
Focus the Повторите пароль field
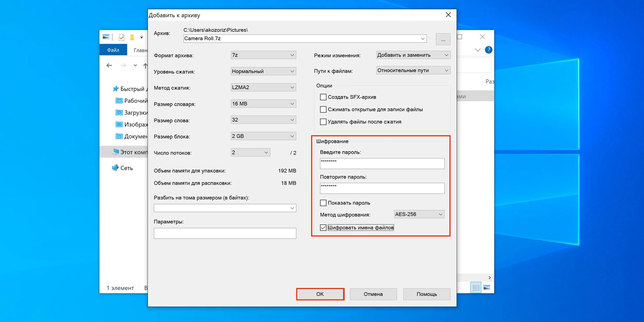coord(382,188)
